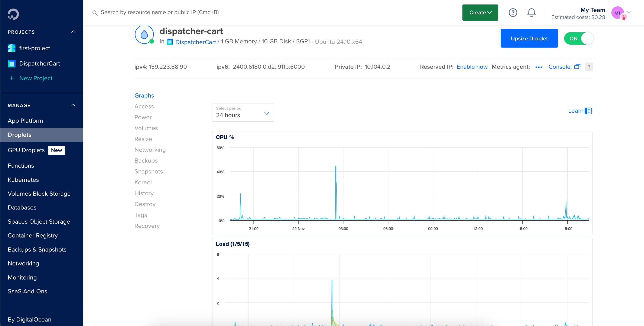This screenshot has width=644, height=326.
Task: Open the Power tab
Action: (x=143, y=117)
